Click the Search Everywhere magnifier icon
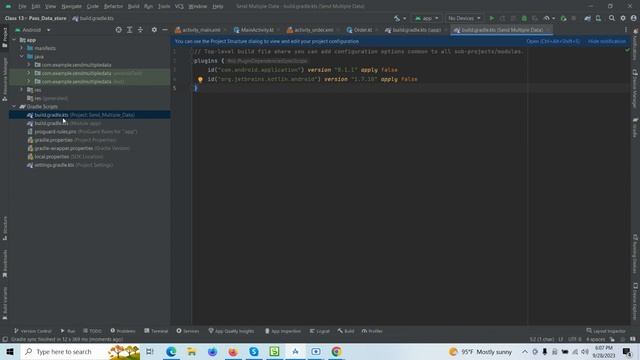Screen dimensions: 640x360 click(x=612, y=18)
